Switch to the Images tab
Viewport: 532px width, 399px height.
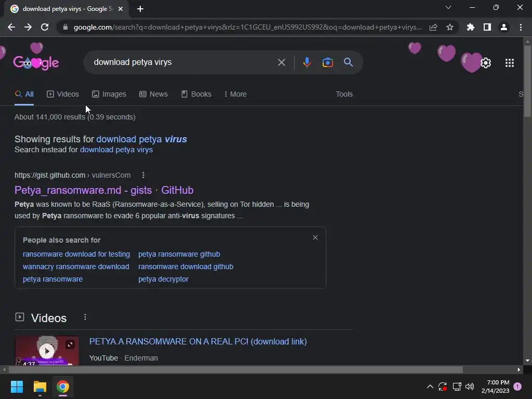109,94
